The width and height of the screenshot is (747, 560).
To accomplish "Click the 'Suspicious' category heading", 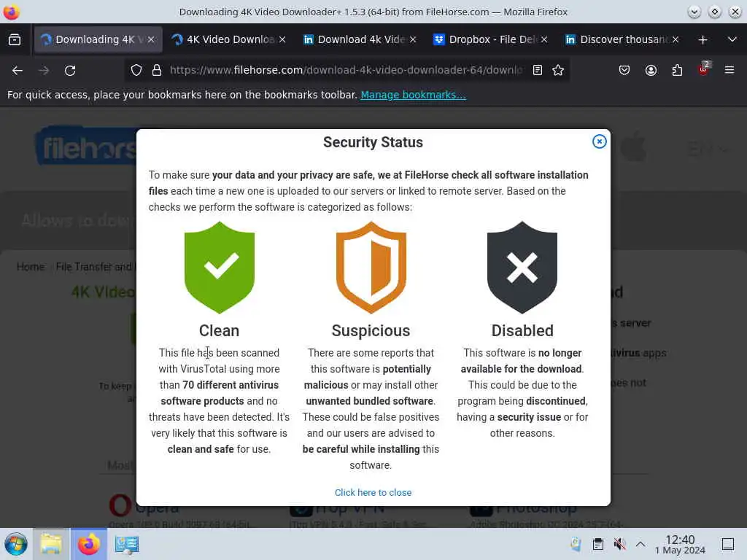I will pos(371,330).
